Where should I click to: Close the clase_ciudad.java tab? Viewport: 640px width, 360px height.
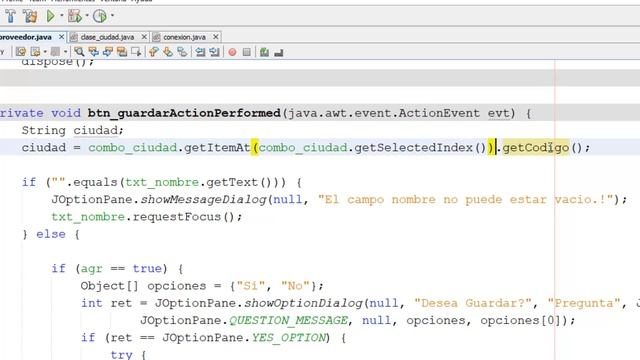pyautogui.click(x=144, y=37)
